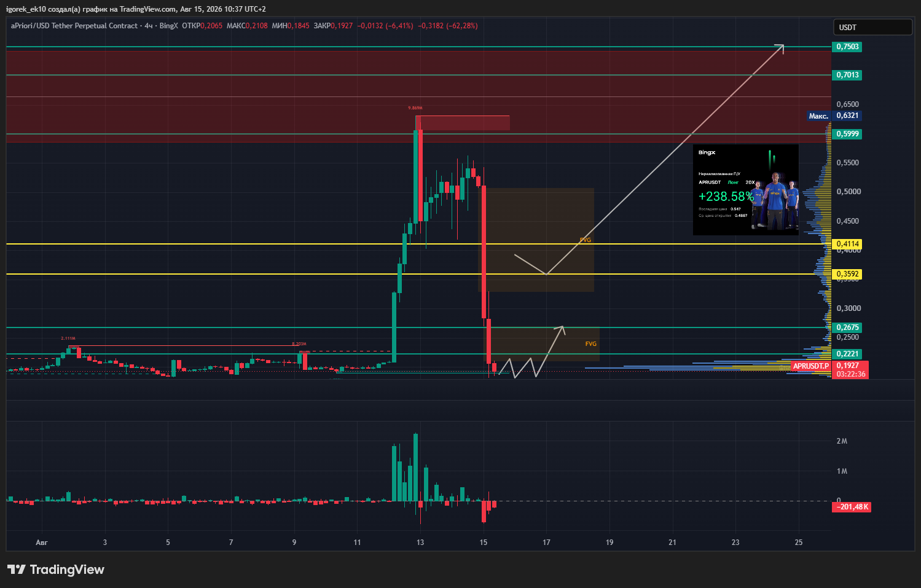The height and width of the screenshot is (588, 921).
Task: Select the yellow 0,3592 price label
Action: pyautogui.click(x=847, y=274)
